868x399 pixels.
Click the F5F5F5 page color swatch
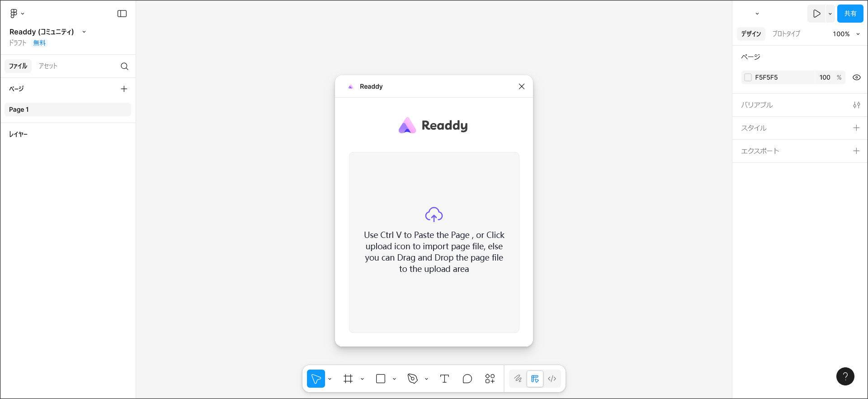point(748,77)
